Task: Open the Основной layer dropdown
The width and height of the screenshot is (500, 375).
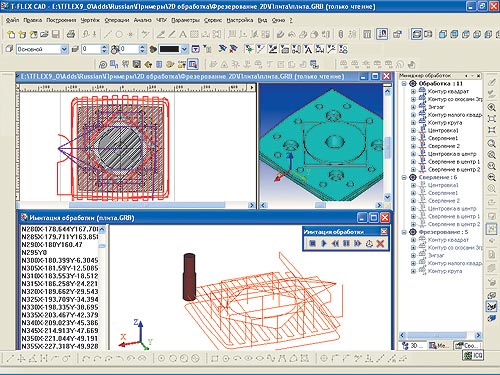Action: pos(64,49)
